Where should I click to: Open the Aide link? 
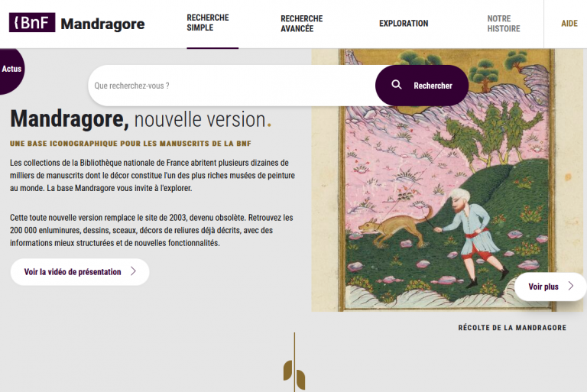click(x=569, y=24)
